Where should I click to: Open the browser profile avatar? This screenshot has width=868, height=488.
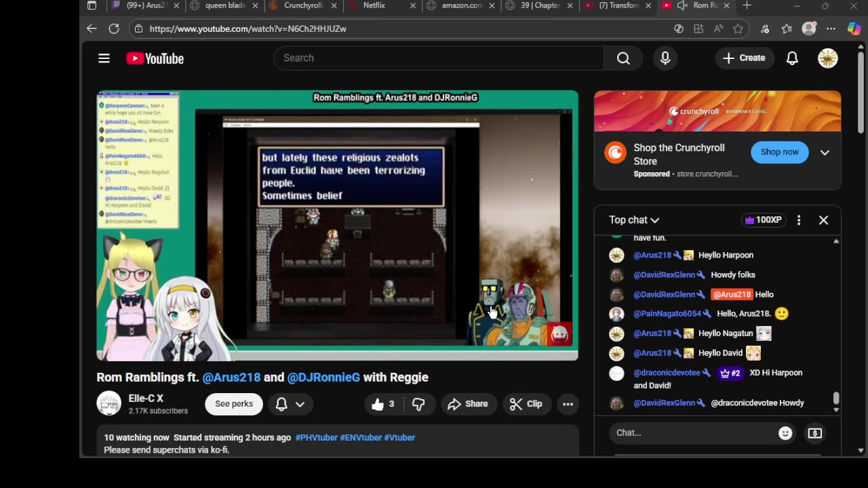(x=809, y=28)
